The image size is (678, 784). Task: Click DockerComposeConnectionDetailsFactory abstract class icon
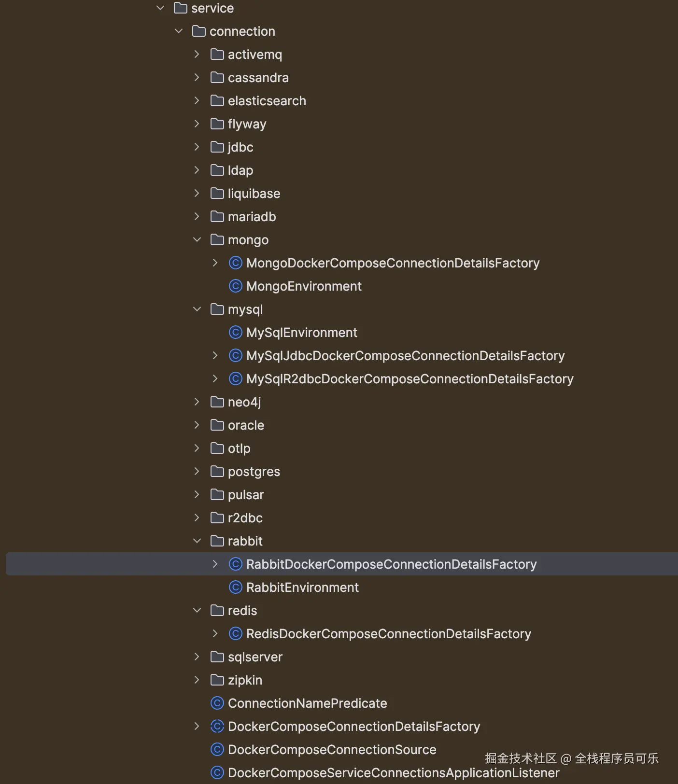tap(217, 727)
